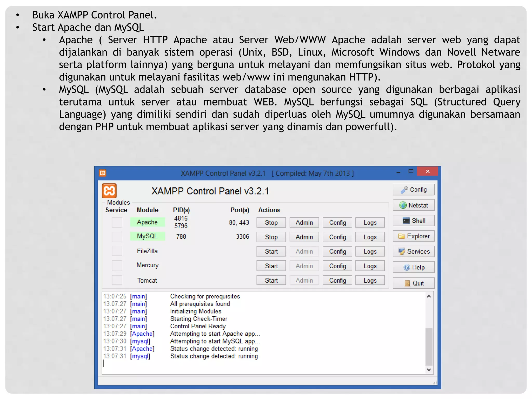Click Apache PID value 4816
Screen dimensions: 532x399
(181, 218)
